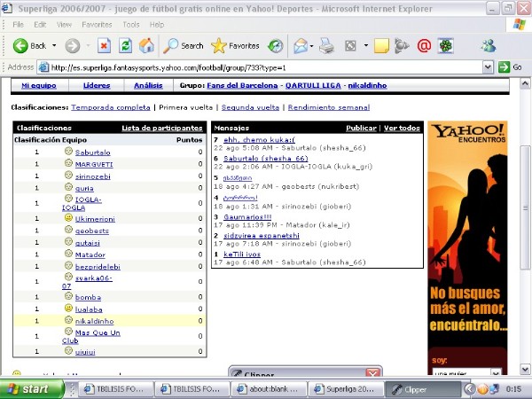Open the View menu
The image size is (532, 399).
click(64, 25)
